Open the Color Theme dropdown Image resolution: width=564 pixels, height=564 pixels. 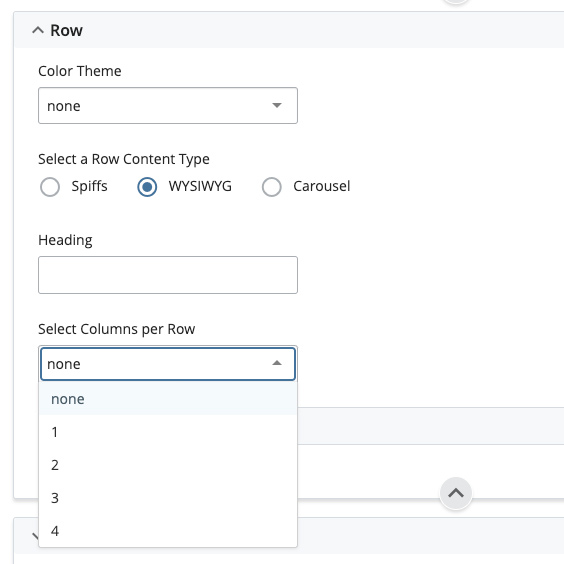coord(168,105)
